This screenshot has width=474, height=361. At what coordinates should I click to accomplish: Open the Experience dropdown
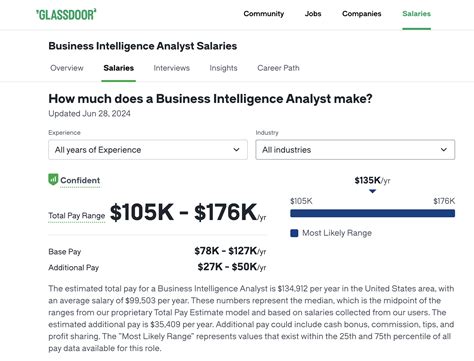[x=148, y=150]
